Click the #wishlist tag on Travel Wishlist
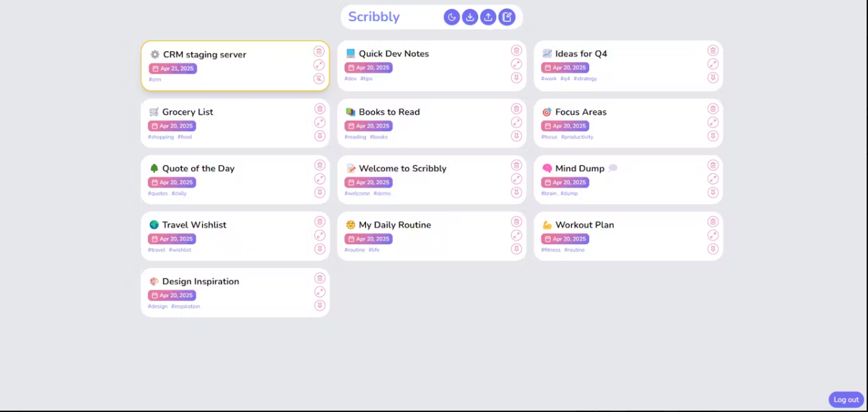 point(180,250)
